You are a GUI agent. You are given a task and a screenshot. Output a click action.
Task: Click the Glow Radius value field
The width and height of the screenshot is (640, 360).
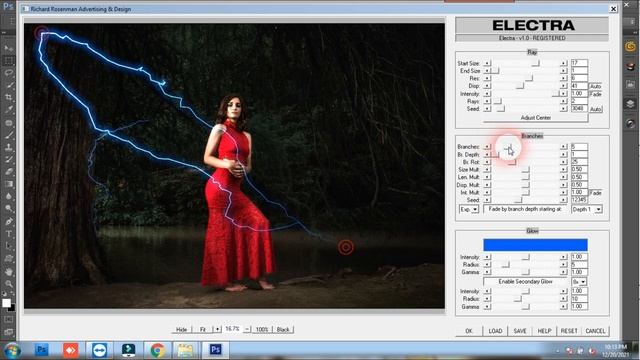(x=579, y=264)
